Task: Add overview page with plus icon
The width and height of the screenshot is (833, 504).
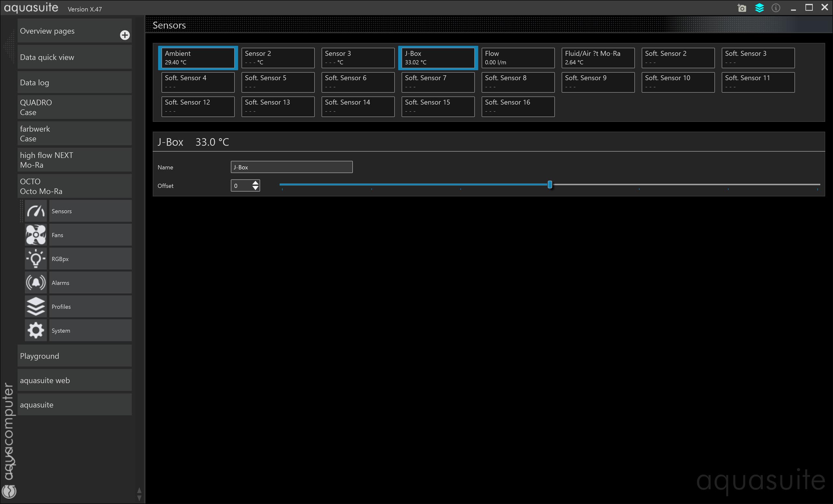Action: point(125,35)
